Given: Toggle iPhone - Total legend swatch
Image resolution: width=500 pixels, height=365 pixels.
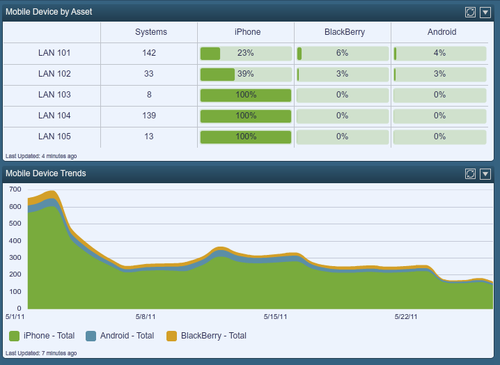Looking at the screenshot, I should click(x=14, y=336).
